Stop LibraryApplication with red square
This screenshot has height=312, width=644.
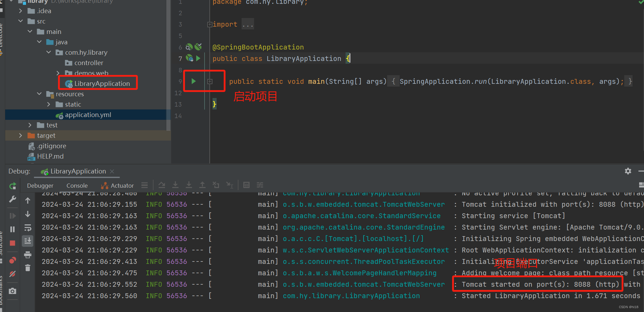click(x=13, y=243)
